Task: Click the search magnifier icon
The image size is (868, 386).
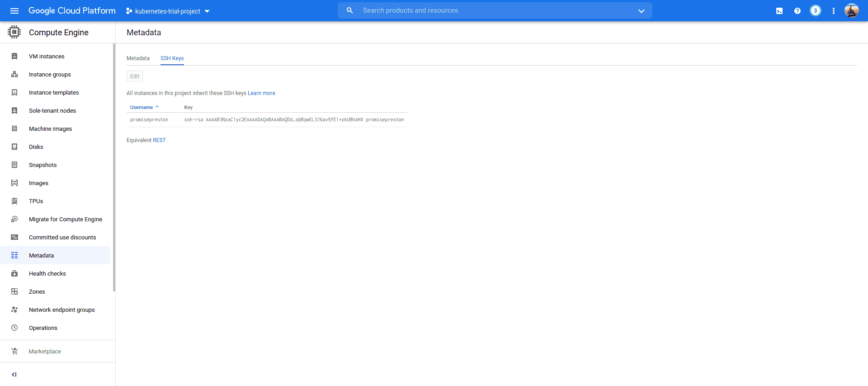Action: click(x=349, y=10)
